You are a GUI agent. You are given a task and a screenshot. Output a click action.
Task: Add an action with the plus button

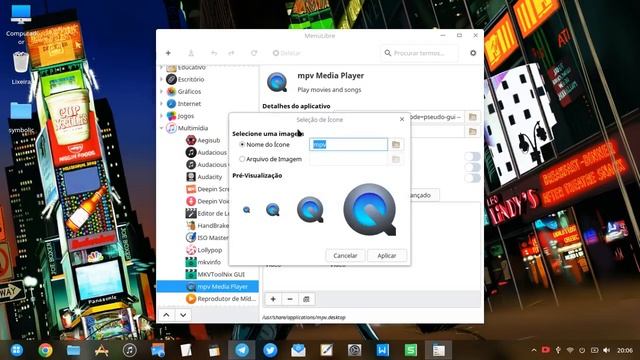[x=273, y=299]
